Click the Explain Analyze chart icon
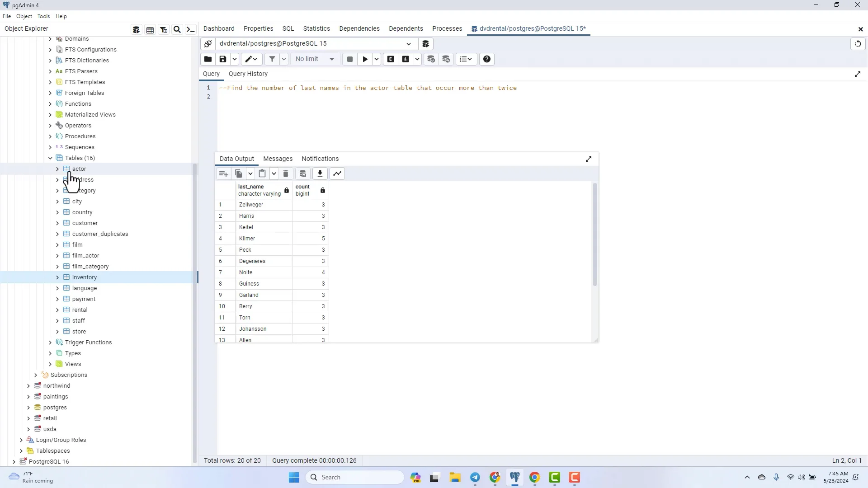The image size is (868, 488). 406,59
